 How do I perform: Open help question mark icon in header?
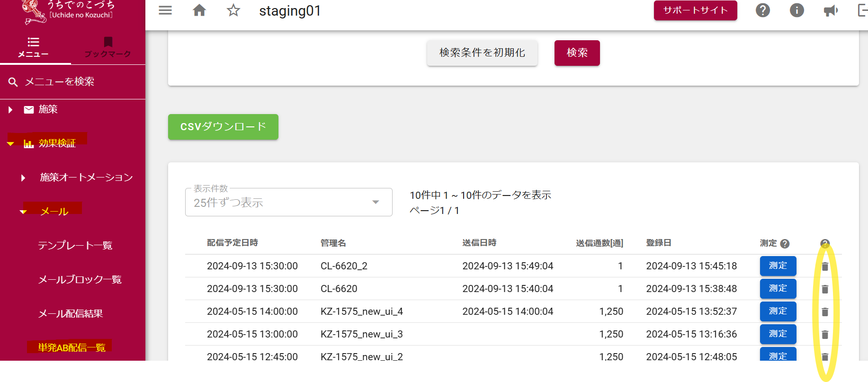[762, 10]
